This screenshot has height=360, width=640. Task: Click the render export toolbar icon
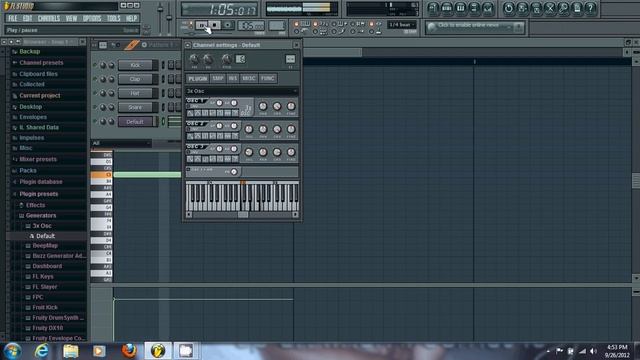pyautogui.click(x=536, y=8)
